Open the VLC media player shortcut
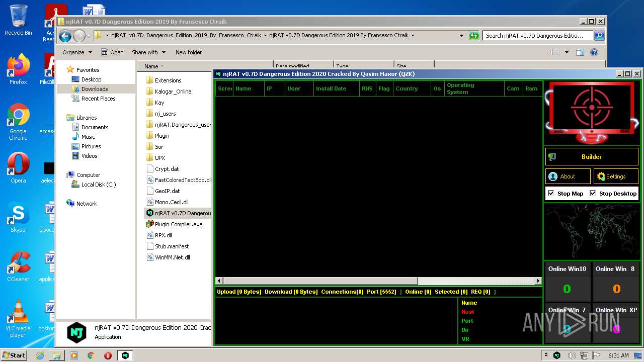 point(18,319)
